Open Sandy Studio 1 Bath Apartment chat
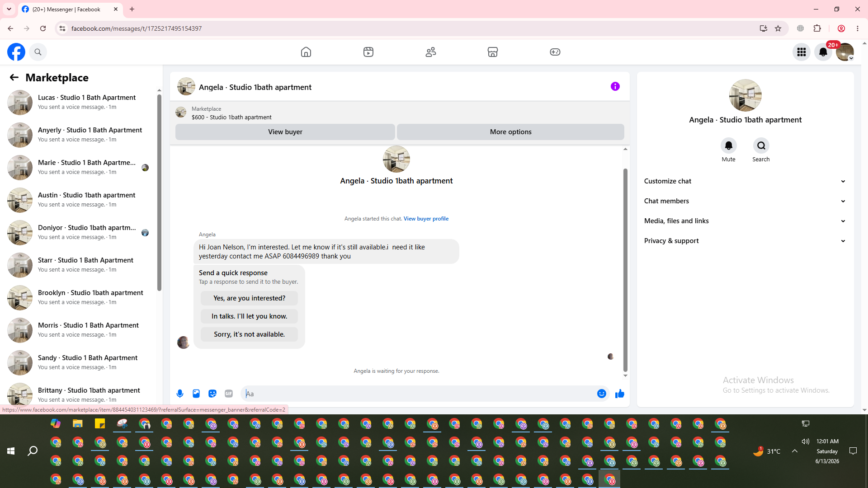This screenshot has height=488, width=868. tap(80, 362)
